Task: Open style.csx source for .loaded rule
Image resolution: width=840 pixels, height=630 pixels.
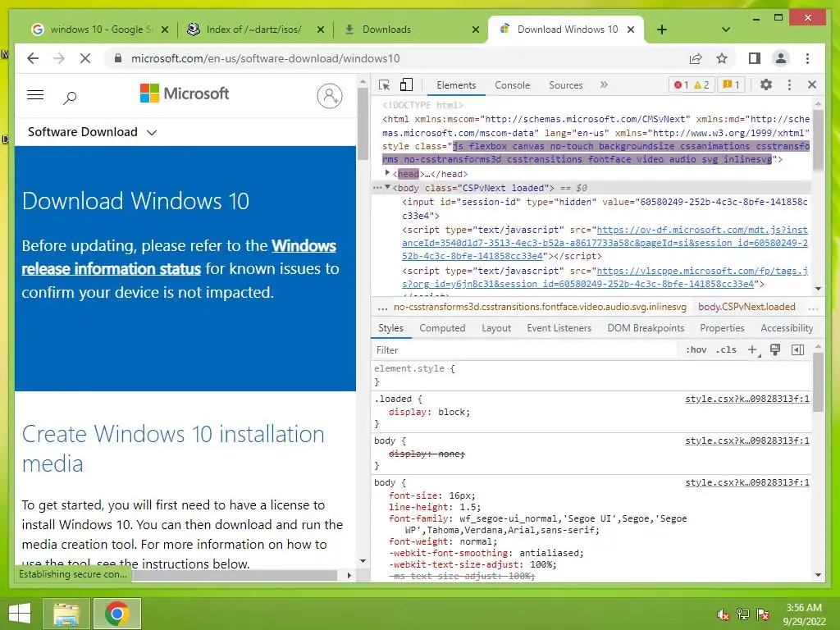Action: tap(747, 399)
